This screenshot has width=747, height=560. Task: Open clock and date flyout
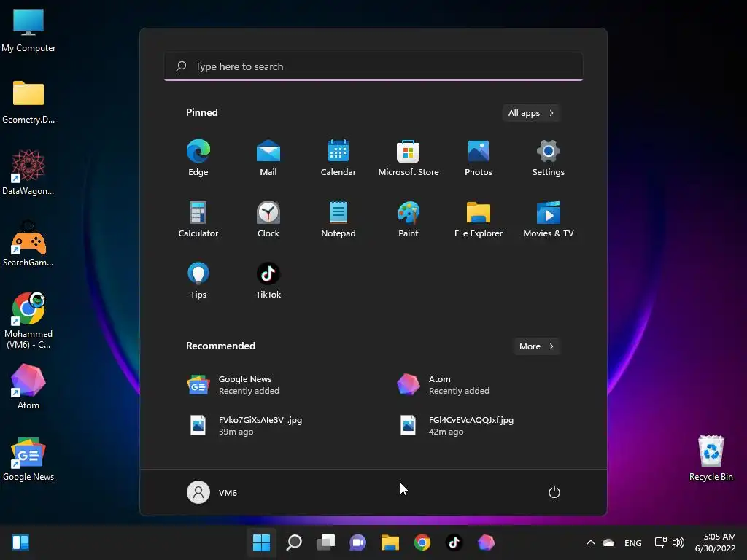tap(715, 542)
